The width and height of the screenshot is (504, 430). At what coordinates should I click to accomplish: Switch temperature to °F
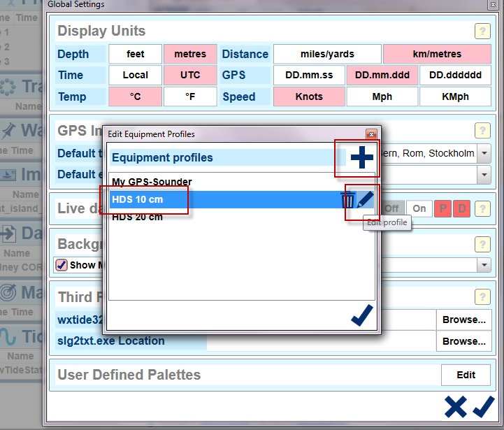pyautogui.click(x=190, y=96)
